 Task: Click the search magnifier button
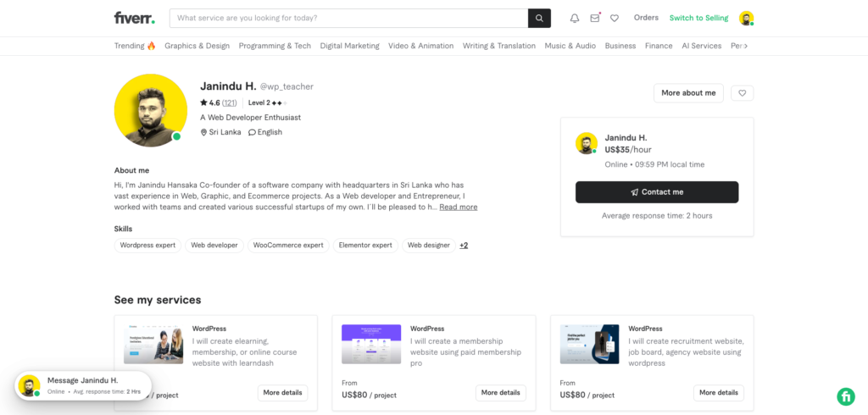(539, 18)
